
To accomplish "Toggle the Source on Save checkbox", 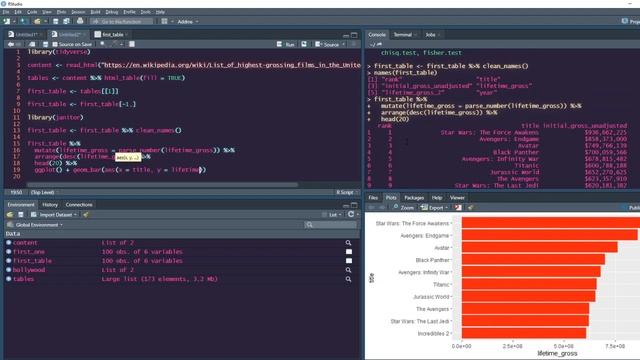I will coord(55,44).
